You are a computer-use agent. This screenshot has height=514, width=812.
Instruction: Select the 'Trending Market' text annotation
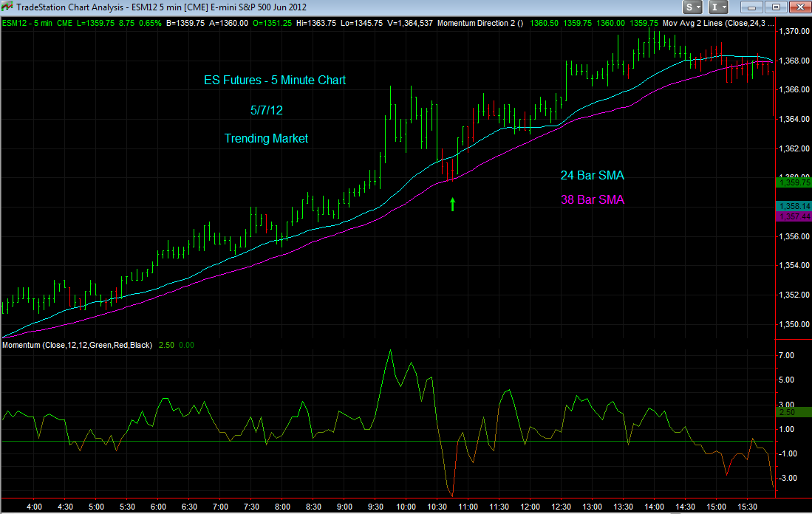[266, 138]
